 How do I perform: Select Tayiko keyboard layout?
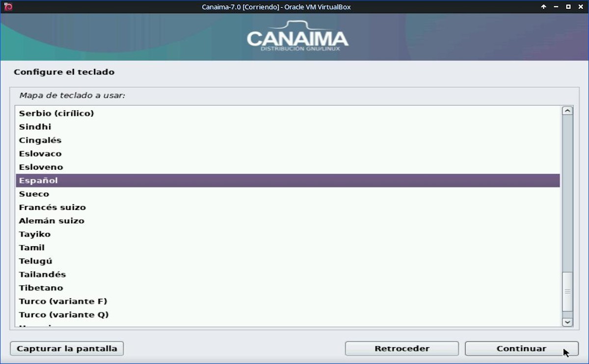35,234
